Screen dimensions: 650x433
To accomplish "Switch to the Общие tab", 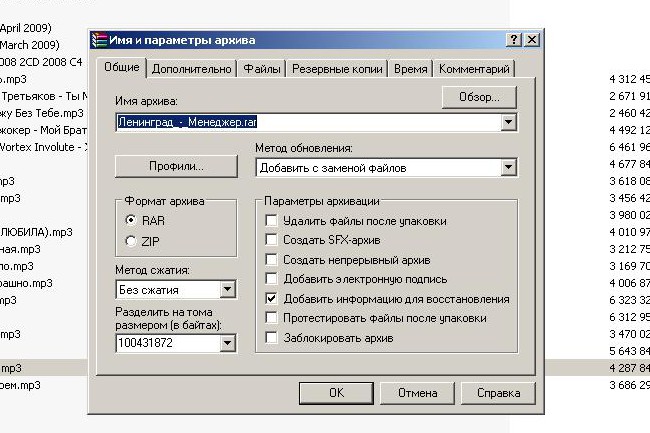I will 121,67.
